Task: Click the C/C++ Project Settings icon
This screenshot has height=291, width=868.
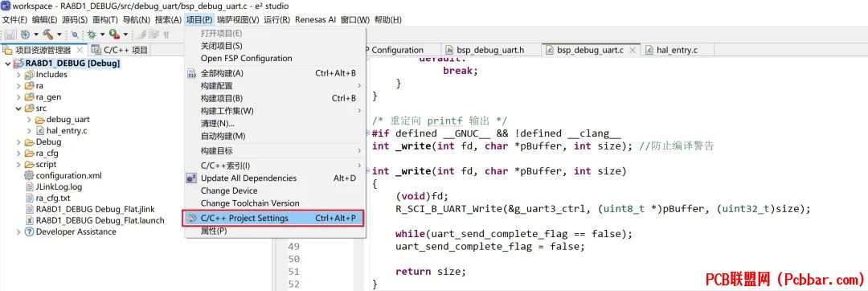Action: [191, 218]
